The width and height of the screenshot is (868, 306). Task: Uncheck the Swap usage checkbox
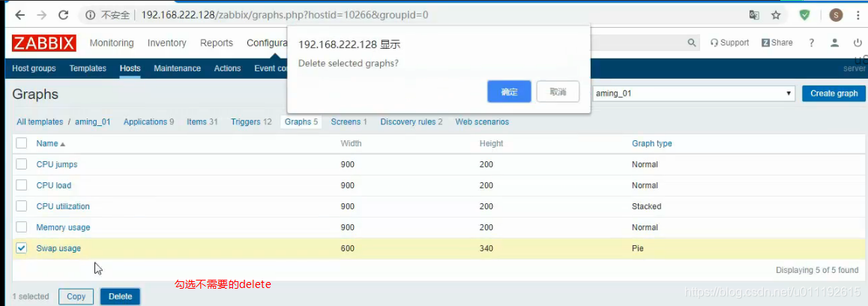coord(21,248)
